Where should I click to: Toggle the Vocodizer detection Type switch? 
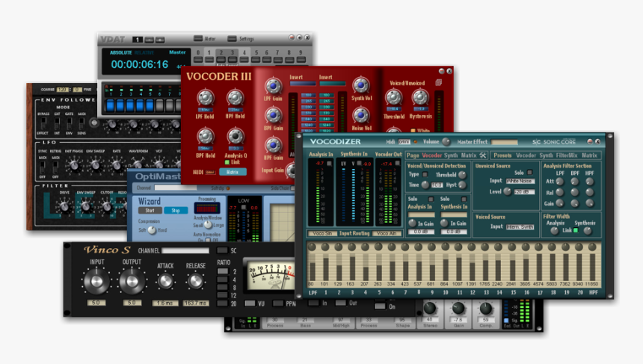(425, 175)
